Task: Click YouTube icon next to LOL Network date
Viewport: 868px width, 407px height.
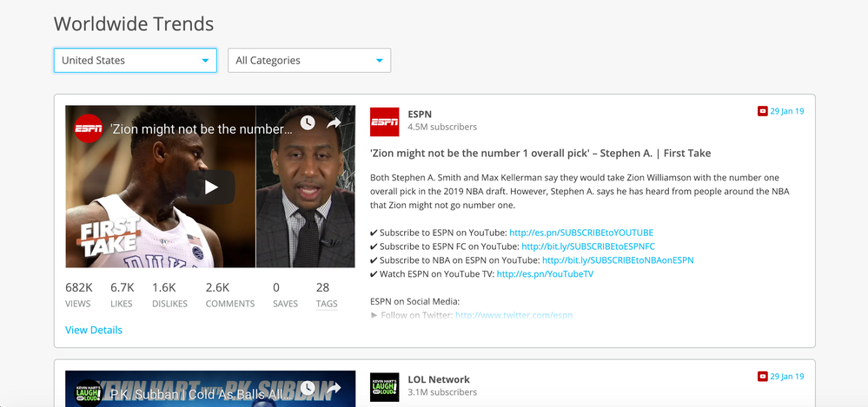Action: (762, 377)
